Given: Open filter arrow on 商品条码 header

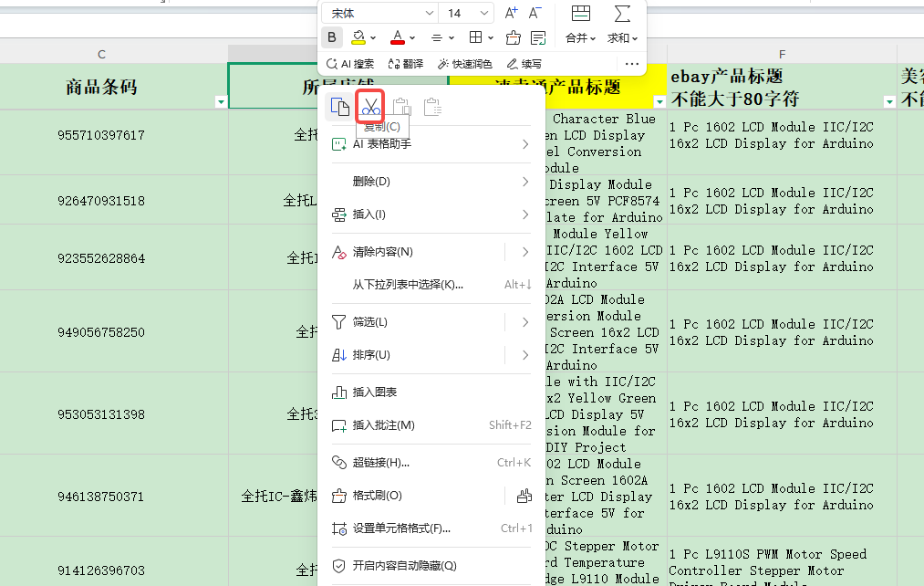Looking at the screenshot, I should click(221, 101).
